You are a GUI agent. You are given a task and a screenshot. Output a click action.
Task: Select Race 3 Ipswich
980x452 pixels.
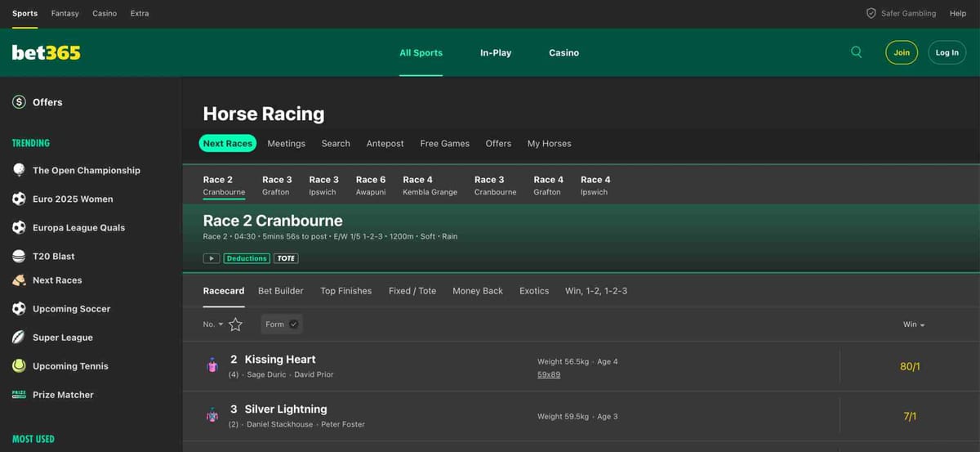point(323,186)
